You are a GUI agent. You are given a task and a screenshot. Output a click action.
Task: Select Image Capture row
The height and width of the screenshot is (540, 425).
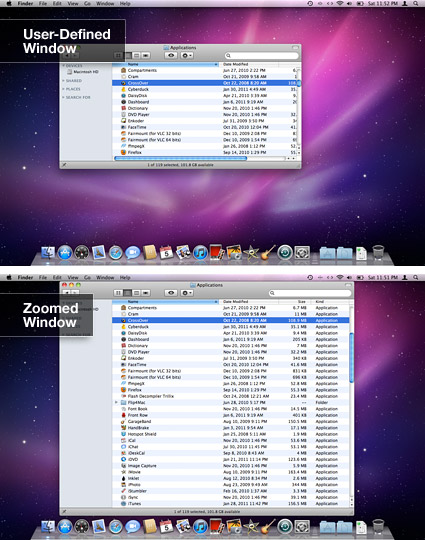[231, 466]
